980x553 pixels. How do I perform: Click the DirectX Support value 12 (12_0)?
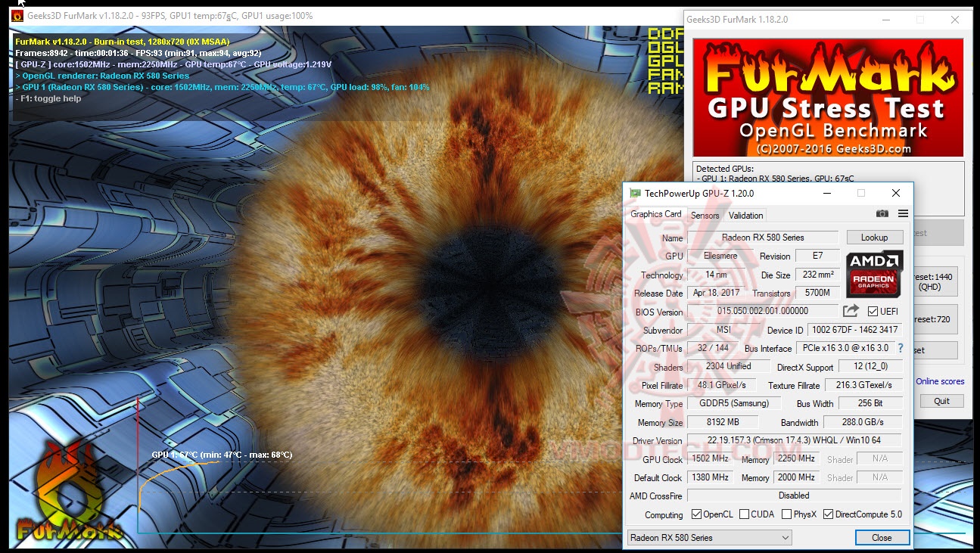coord(870,367)
